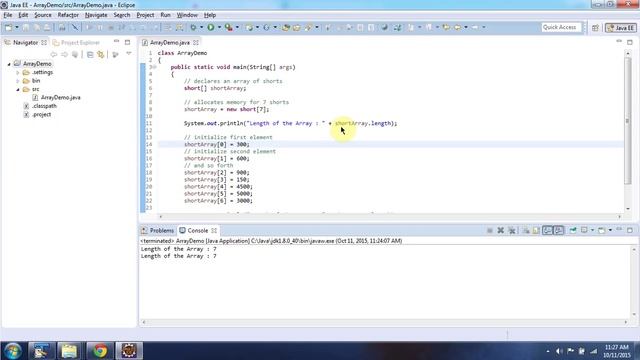Image resolution: width=640 pixels, height=360 pixels.
Task: Click the editor vertical scrollbar thumb
Action: click(x=628, y=120)
